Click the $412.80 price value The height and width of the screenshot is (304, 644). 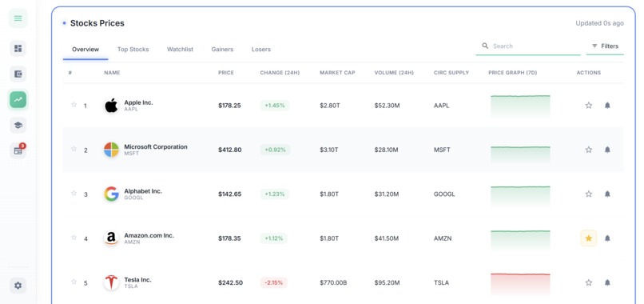click(229, 150)
